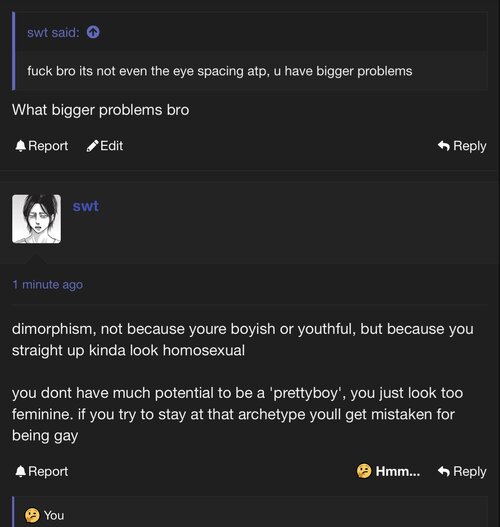Click the pencil Edit icon
The image size is (500, 527).
click(92, 146)
